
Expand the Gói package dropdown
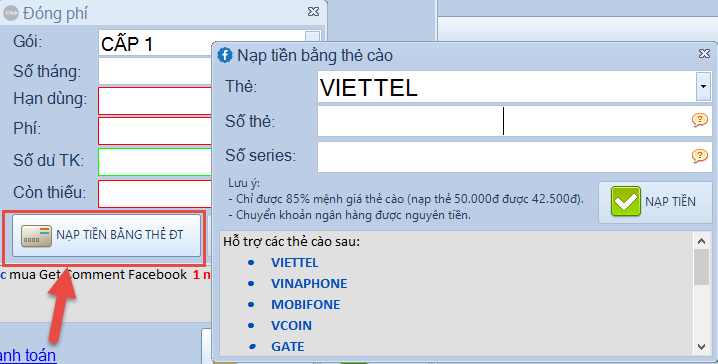(x=312, y=37)
